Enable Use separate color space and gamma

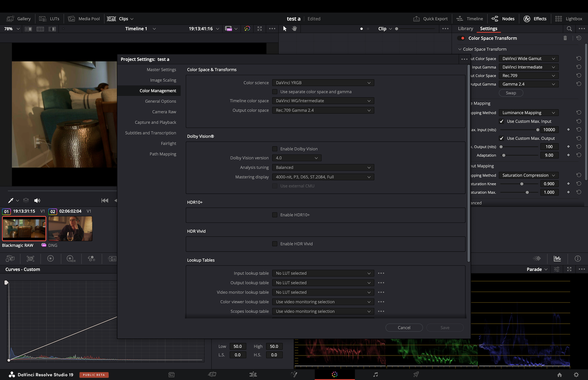tap(275, 92)
